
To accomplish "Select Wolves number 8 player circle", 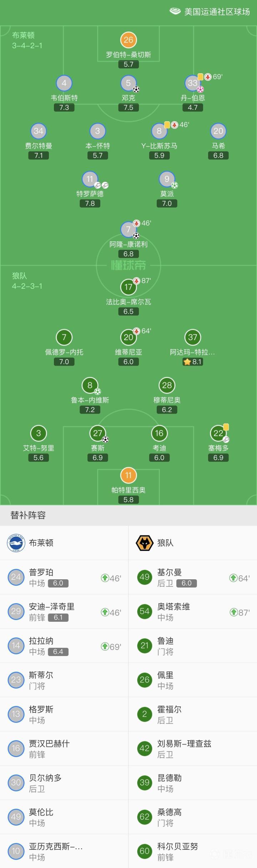I will [90, 385].
